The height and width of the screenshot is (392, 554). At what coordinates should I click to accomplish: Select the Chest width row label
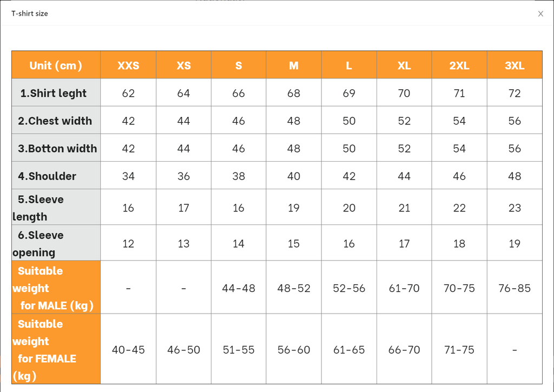(x=55, y=121)
